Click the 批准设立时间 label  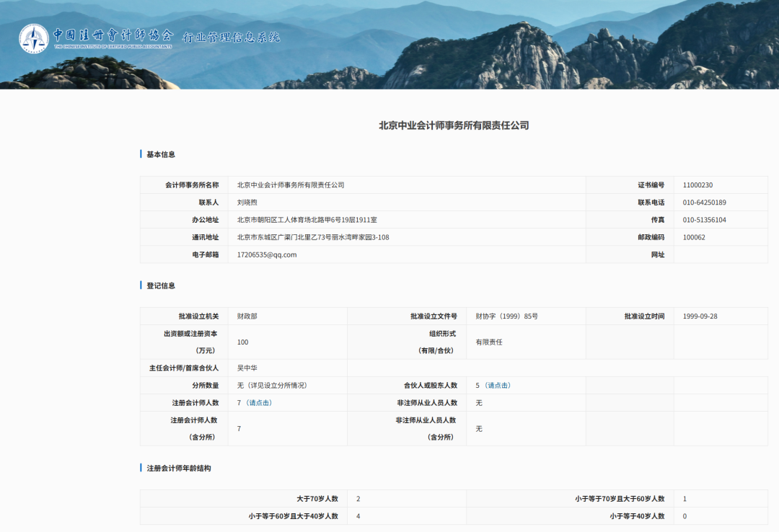[x=644, y=316]
